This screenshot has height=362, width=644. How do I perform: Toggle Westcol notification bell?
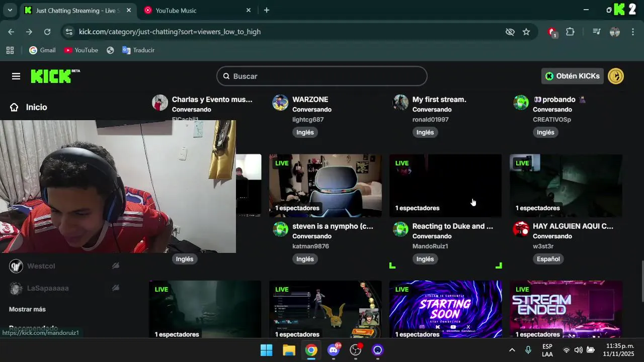coord(116,266)
